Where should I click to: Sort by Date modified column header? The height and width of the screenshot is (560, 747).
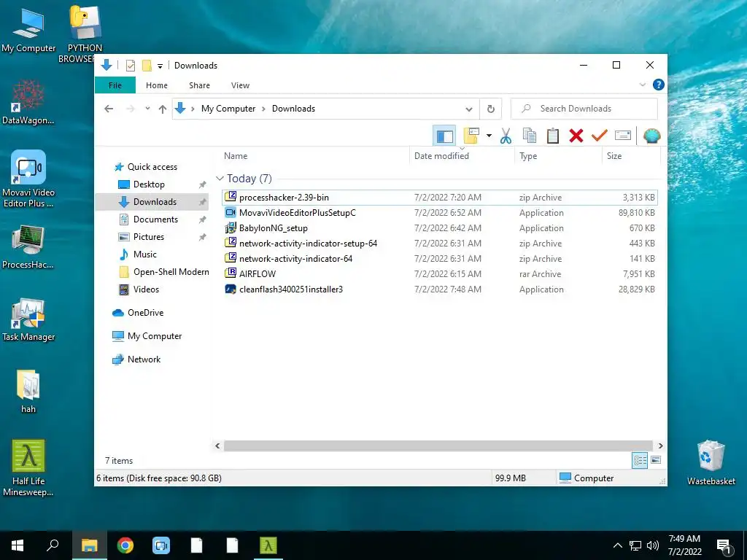pos(462,156)
